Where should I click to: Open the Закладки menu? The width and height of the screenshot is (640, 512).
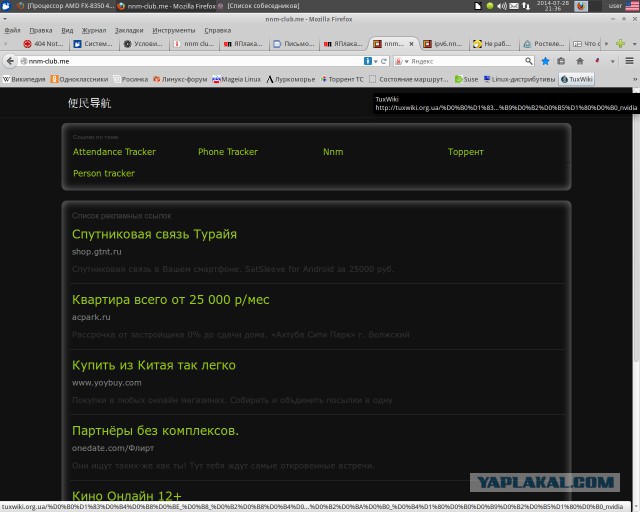[129, 31]
